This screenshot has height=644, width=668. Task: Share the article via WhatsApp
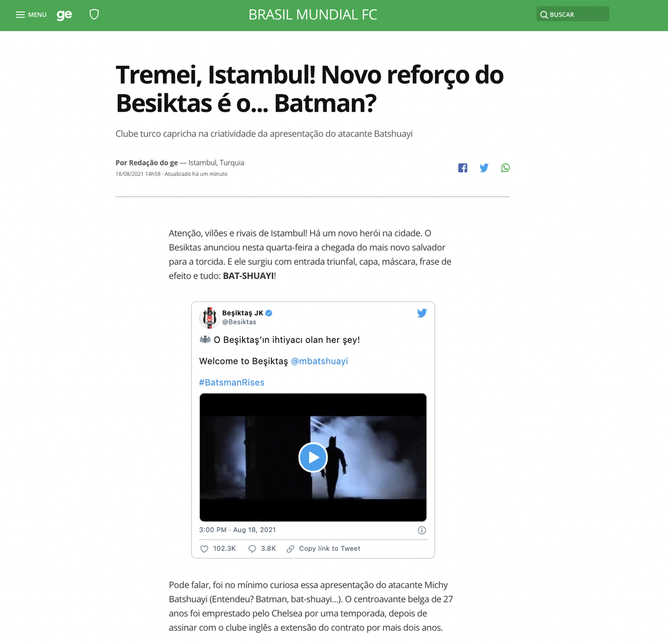(505, 168)
